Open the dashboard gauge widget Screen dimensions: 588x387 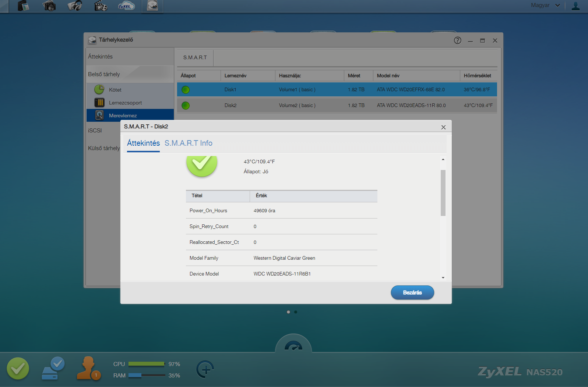click(x=293, y=344)
